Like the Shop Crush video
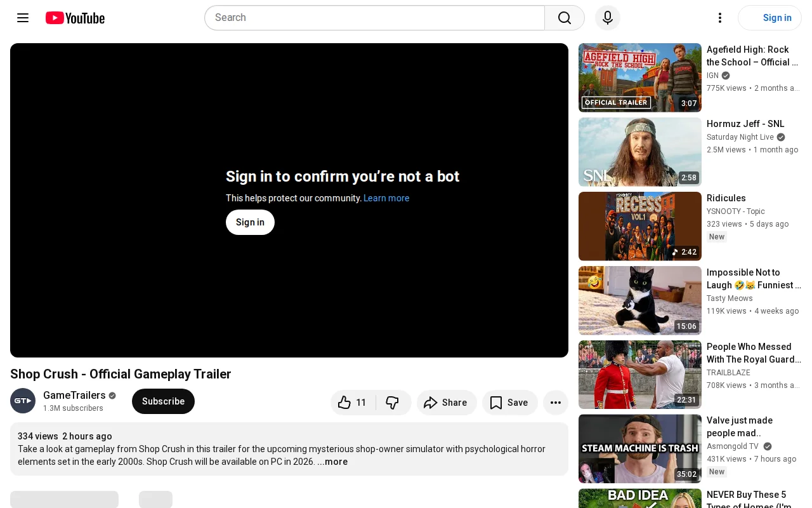The image size is (812, 508). click(353, 403)
